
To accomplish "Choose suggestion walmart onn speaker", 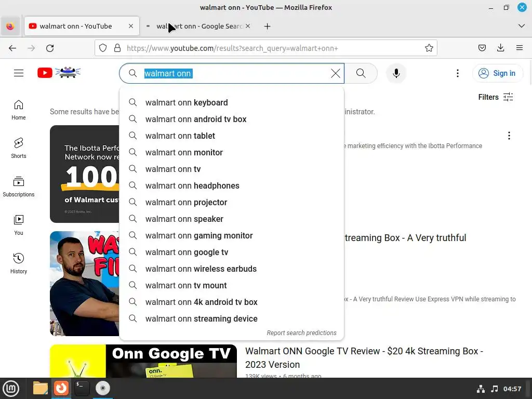I will click(x=232, y=219).
